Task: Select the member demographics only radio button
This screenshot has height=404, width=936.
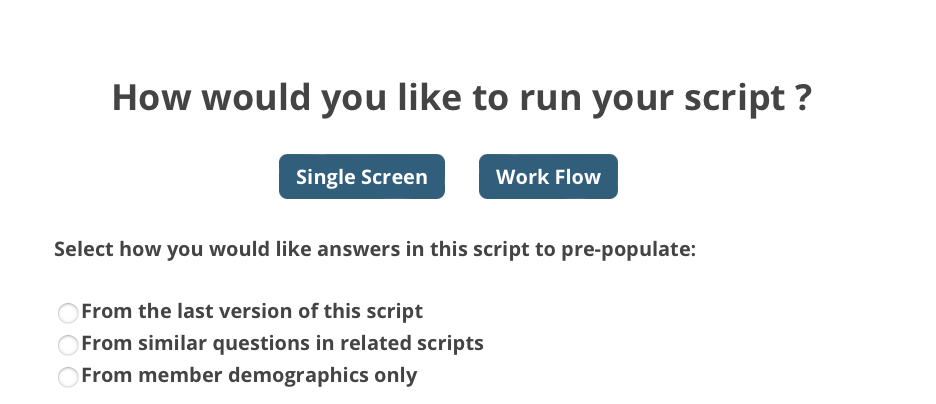Action: click(x=68, y=377)
